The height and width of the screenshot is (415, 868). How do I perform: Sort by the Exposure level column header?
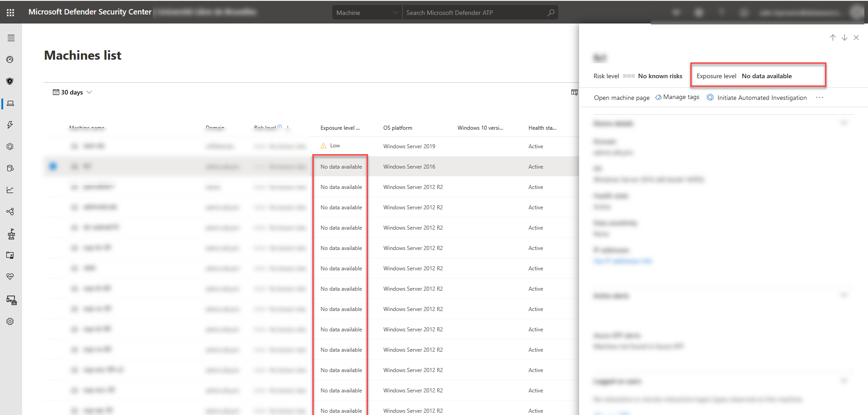click(x=340, y=128)
